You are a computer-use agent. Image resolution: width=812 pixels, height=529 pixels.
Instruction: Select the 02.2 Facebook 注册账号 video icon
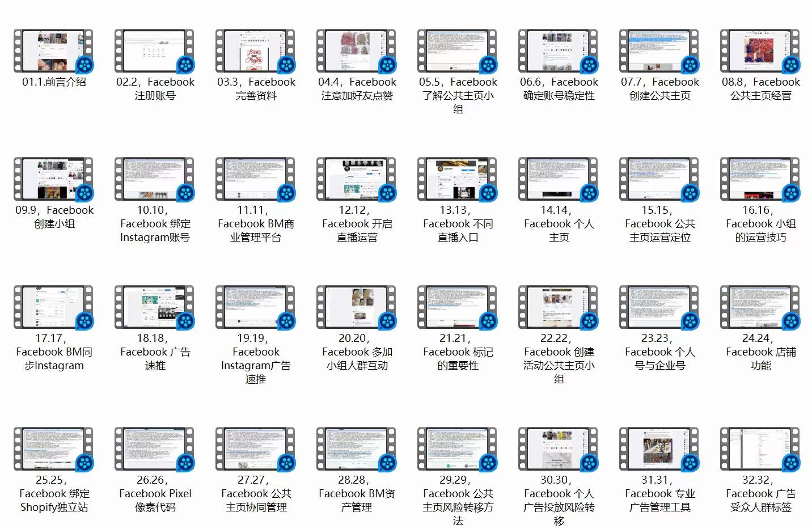tap(155, 51)
